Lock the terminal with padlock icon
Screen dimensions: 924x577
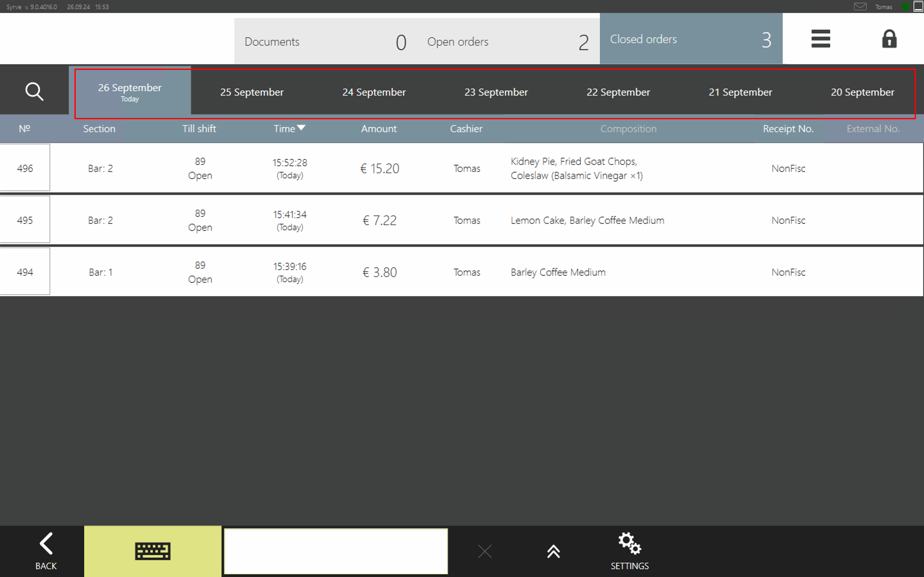tap(889, 39)
